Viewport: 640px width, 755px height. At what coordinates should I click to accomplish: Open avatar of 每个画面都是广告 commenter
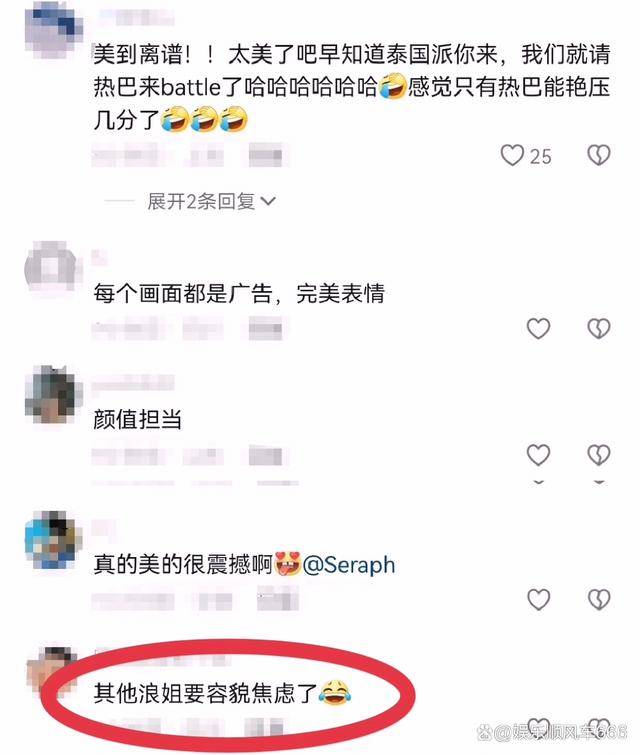(x=51, y=268)
